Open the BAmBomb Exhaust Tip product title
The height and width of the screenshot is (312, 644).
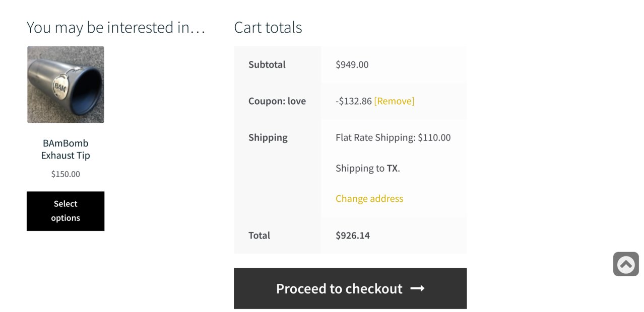coord(66,149)
